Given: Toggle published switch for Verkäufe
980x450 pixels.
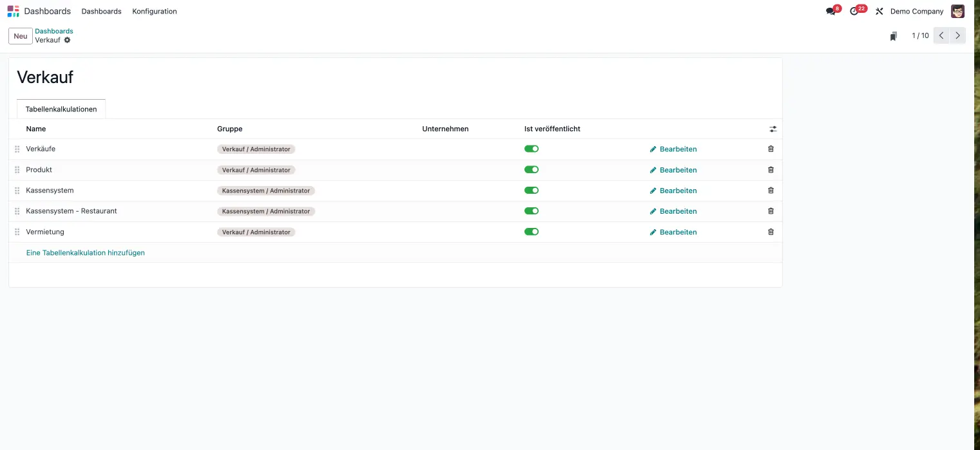Looking at the screenshot, I should tap(531, 149).
